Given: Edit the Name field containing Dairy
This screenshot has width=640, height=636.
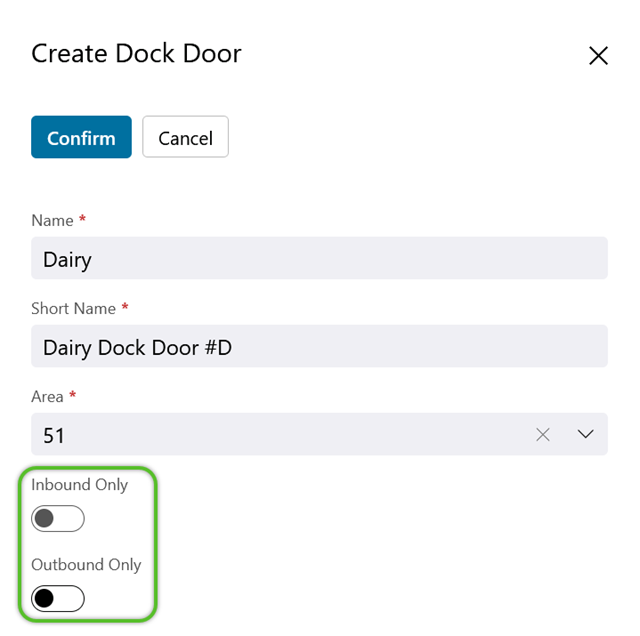Looking at the screenshot, I should (x=319, y=258).
